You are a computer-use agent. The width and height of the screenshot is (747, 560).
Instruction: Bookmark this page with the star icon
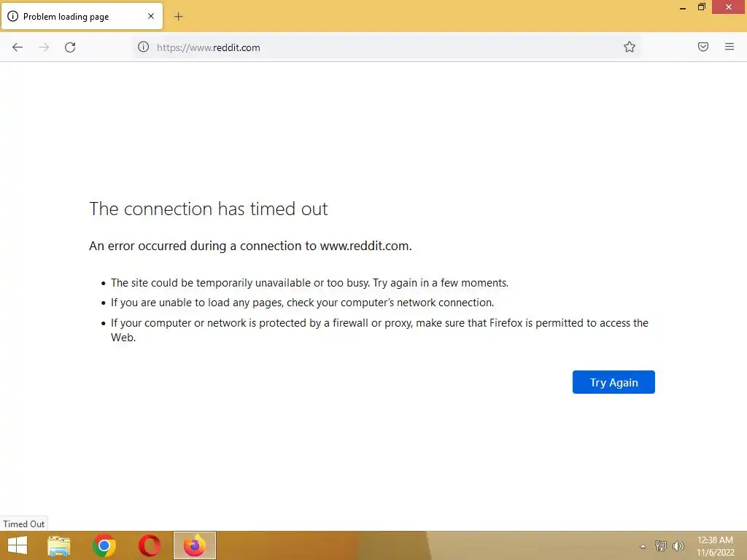pyautogui.click(x=630, y=47)
